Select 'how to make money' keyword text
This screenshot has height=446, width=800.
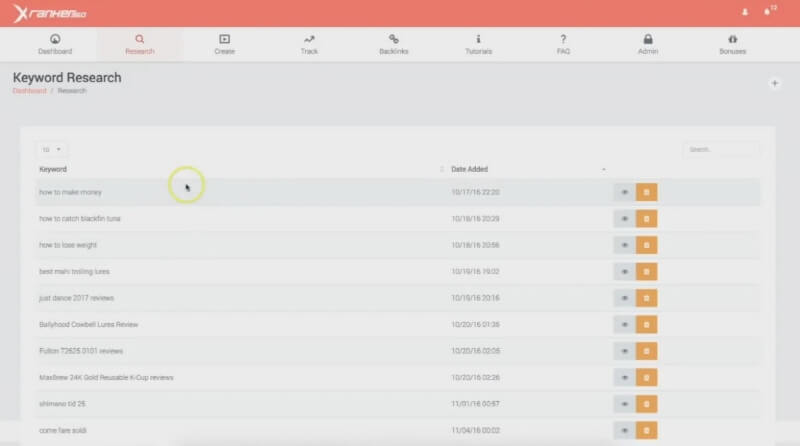point(70,192)
